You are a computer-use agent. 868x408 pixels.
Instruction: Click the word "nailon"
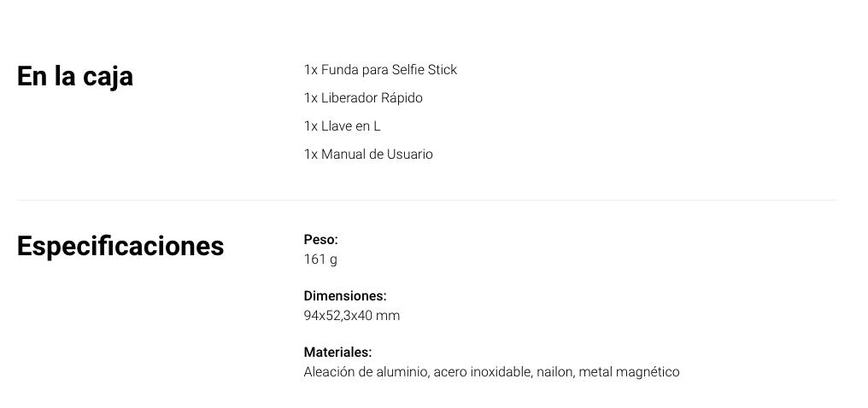[x=554, y=372]
